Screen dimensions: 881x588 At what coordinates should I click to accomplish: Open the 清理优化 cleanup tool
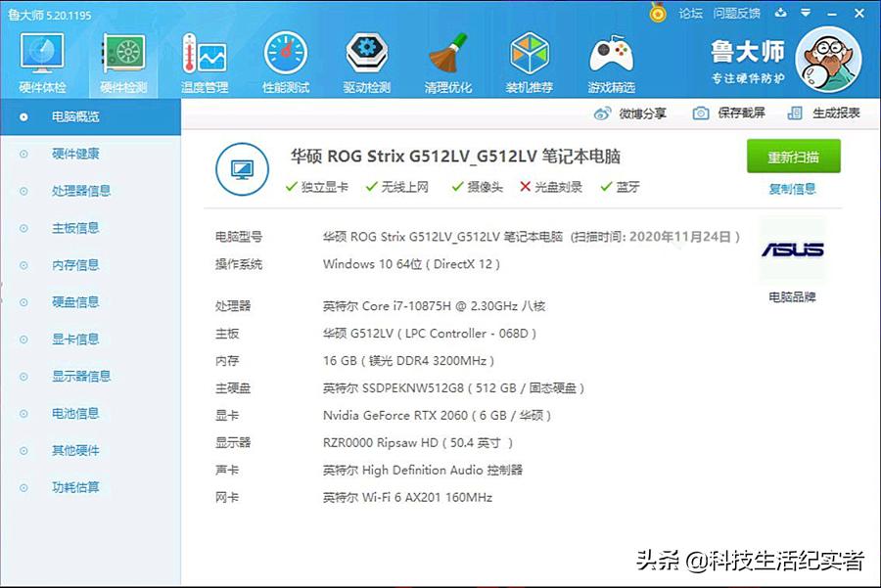[448, 59]
